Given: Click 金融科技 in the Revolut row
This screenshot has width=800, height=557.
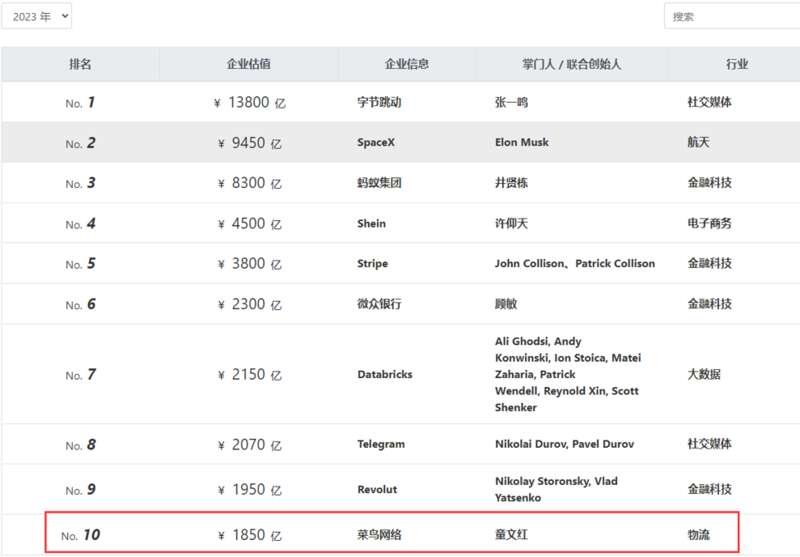Looking at the screenshot, I should [x=709, y=489].
